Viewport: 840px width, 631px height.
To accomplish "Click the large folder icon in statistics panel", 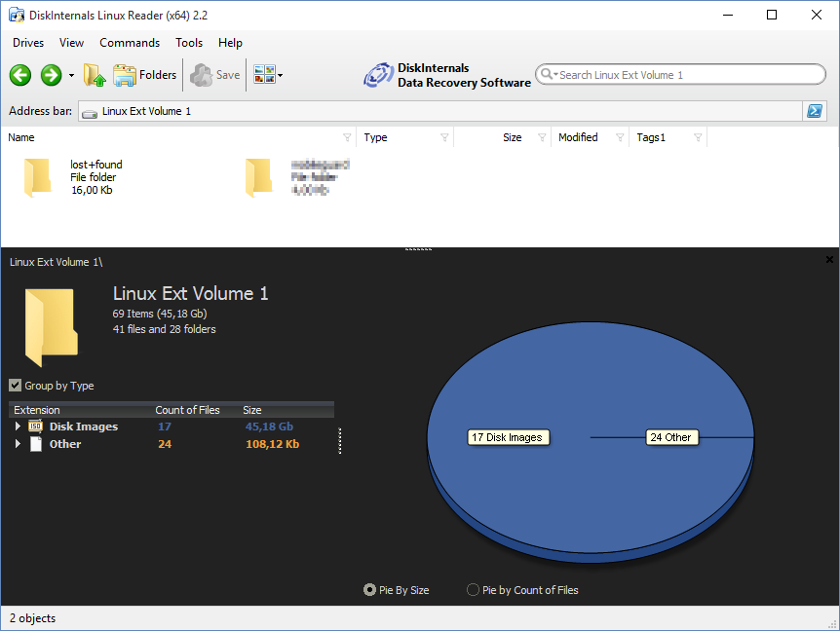I will [52, 327].
